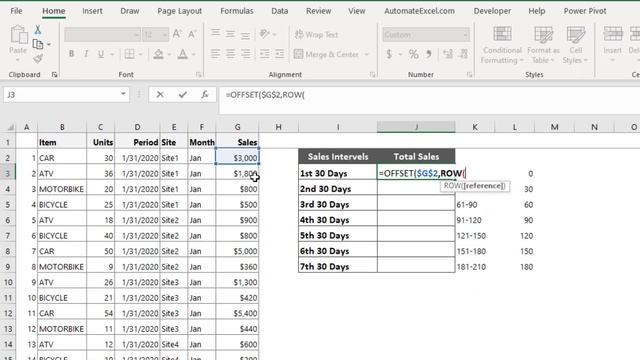Click the Format Painter brush icon
The height and width of the screenshot is (360, 640).
pos(38,59)
